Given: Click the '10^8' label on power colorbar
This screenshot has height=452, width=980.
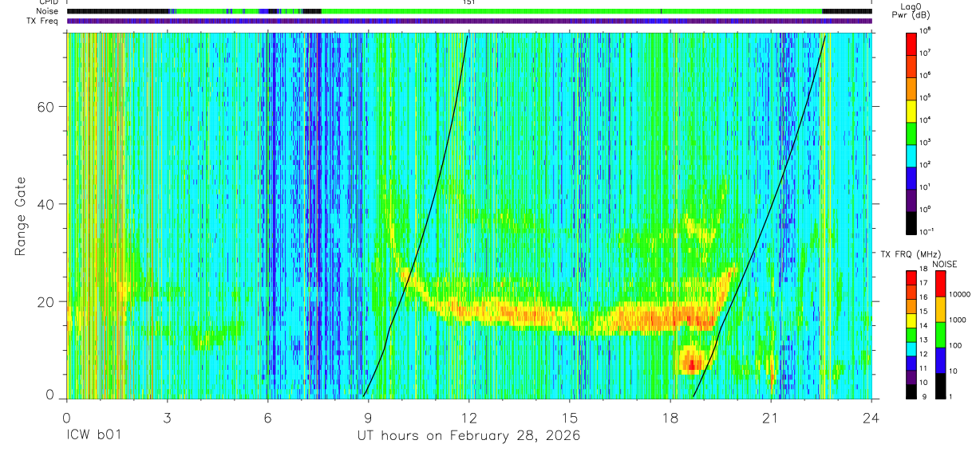Looking at the screenshot, I should coord(926,30).
